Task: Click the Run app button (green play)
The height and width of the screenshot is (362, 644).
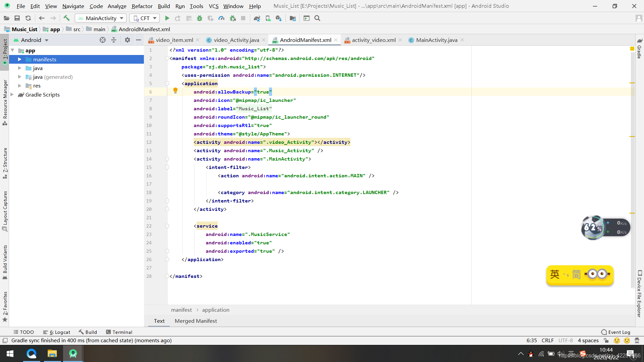Action: pos(167,18)
